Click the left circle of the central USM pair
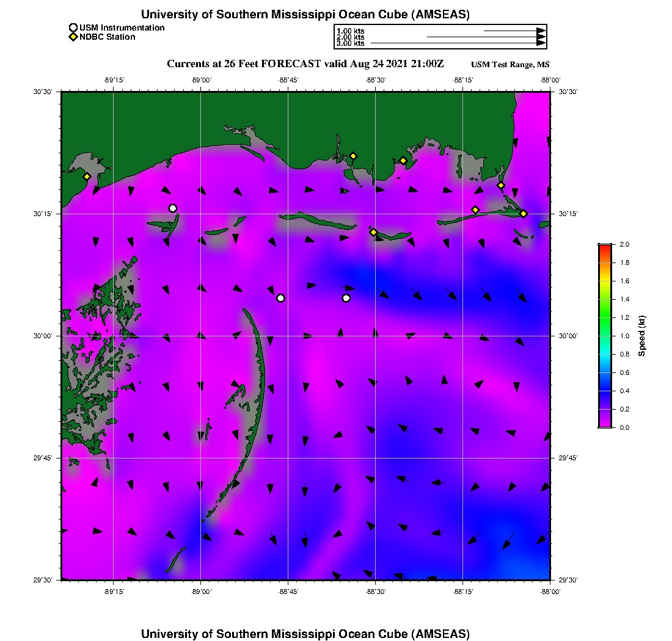This screenshot has height=641, width=672. pyautogui.click(x=280, y=298)
